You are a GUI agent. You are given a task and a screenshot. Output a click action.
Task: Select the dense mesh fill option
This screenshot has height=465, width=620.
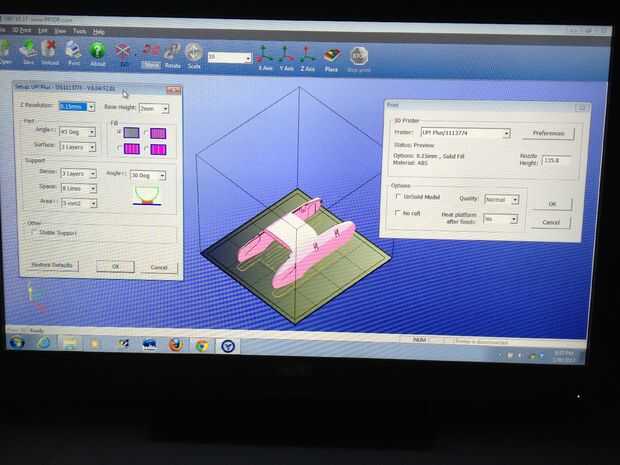click(x=158, y=134)
